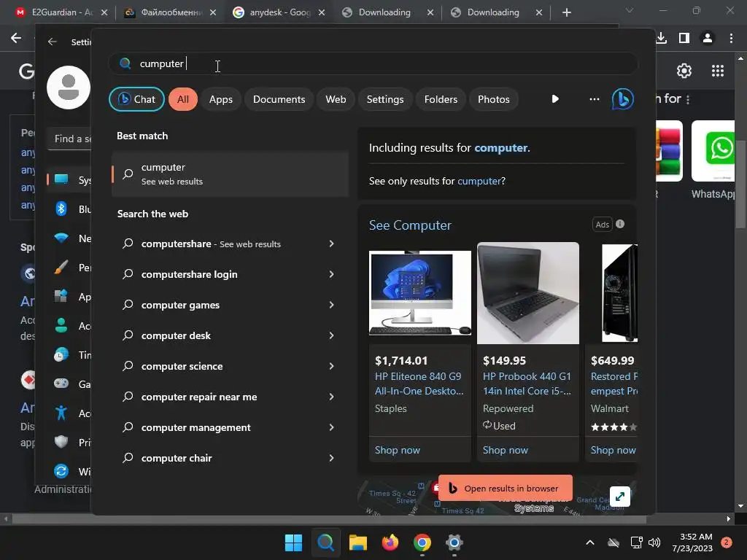Open Chrome profile icon in toolbar
The image size is (747, 560).
click(708, 38)
